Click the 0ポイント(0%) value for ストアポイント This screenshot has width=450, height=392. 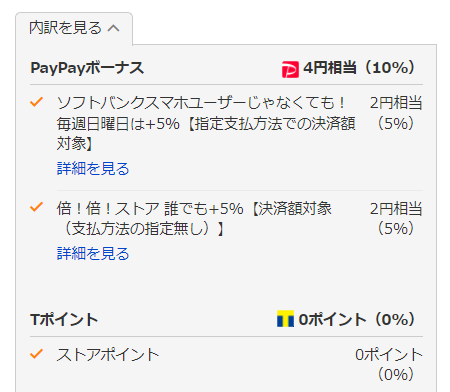click(389, 364)
